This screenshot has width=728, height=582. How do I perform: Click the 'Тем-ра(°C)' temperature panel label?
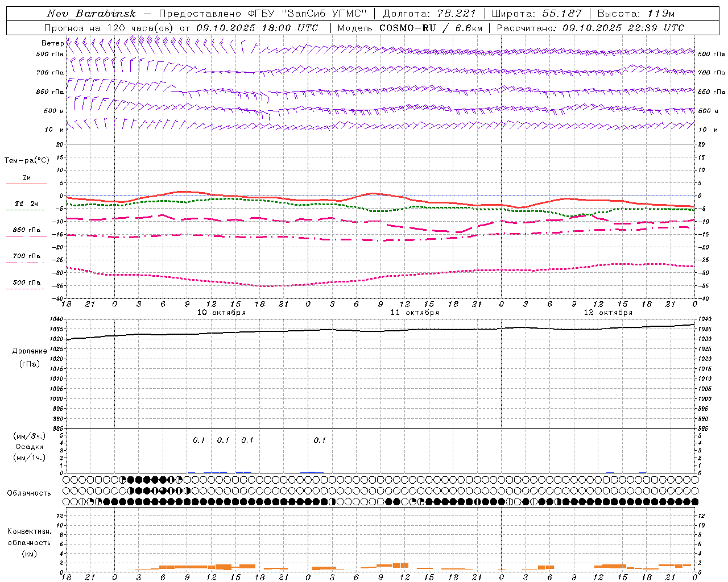coord(27,161)
